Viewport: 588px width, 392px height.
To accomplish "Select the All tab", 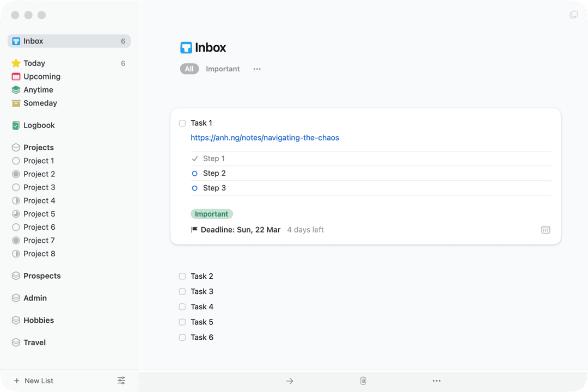I will pos(189,69).
